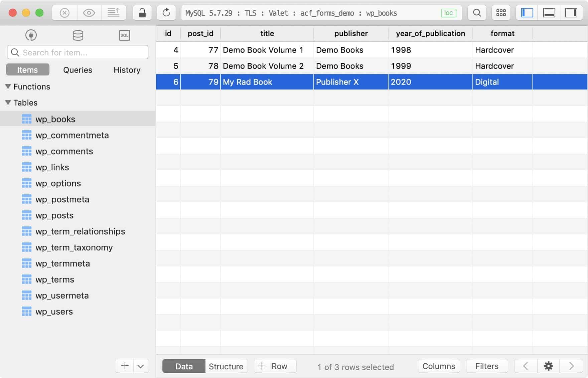Open settings gear icon in bottom bar
The height and width of the screenshot is (378, 588).
[548, 366]
